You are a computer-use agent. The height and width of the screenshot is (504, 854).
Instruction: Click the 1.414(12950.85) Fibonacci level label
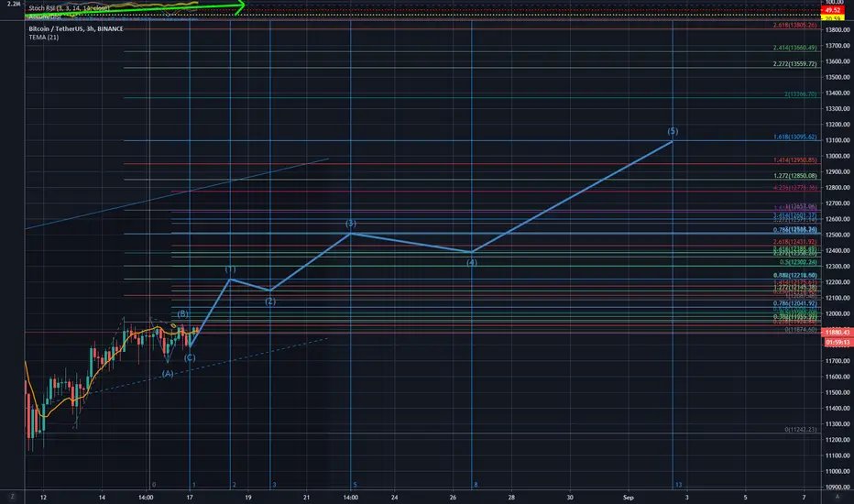click(x=795, y=160)
